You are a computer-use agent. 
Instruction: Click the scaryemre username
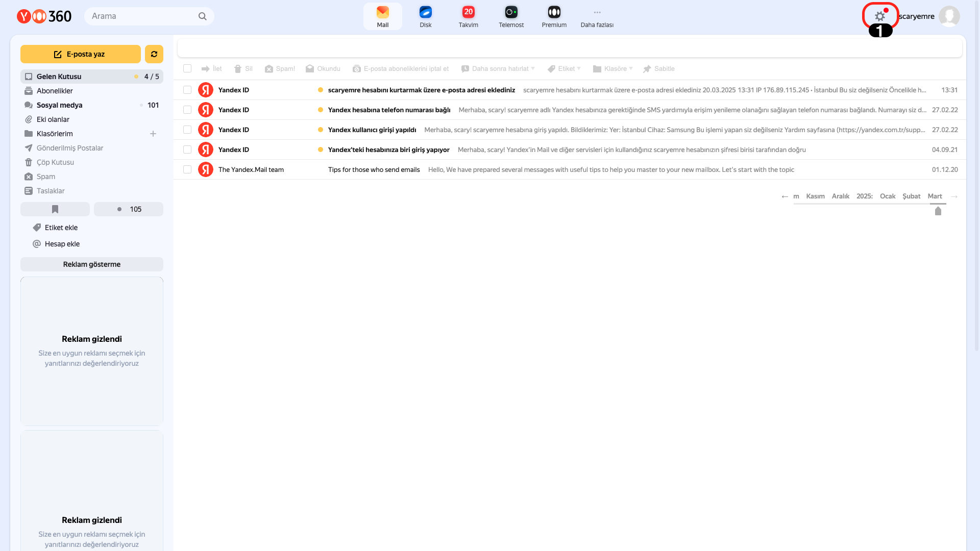coord(917,16)
